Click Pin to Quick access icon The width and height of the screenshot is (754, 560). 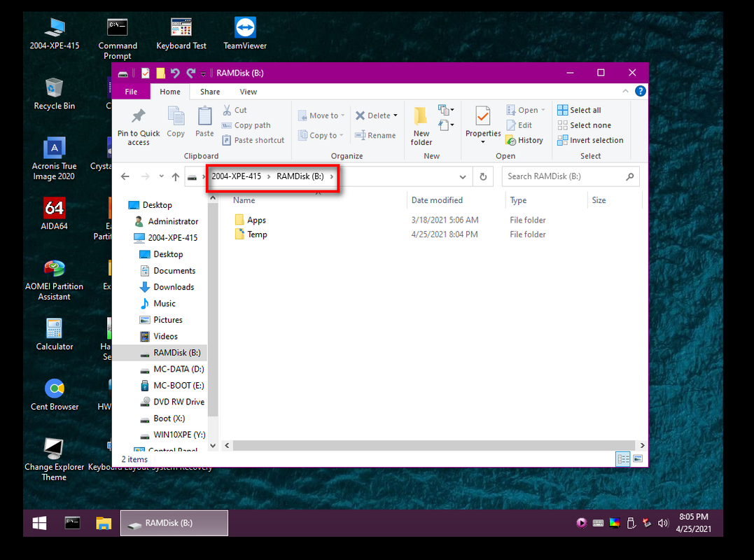click(x=139, y=116)
